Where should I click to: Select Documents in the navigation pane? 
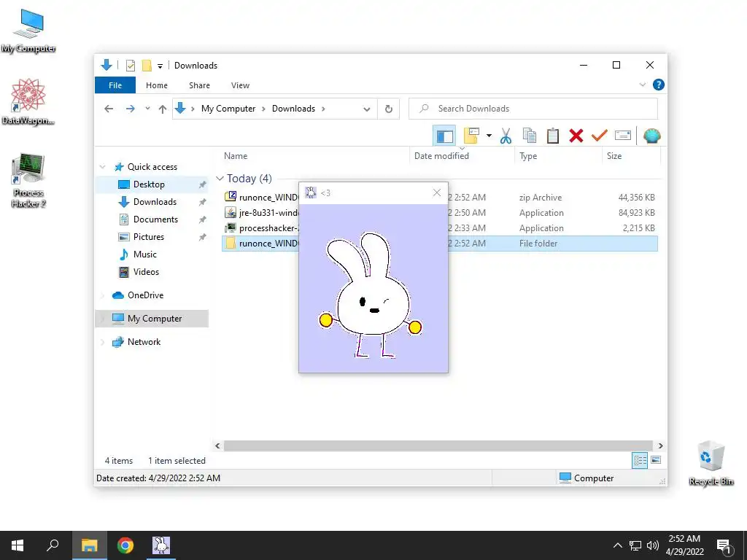point(155,219)
